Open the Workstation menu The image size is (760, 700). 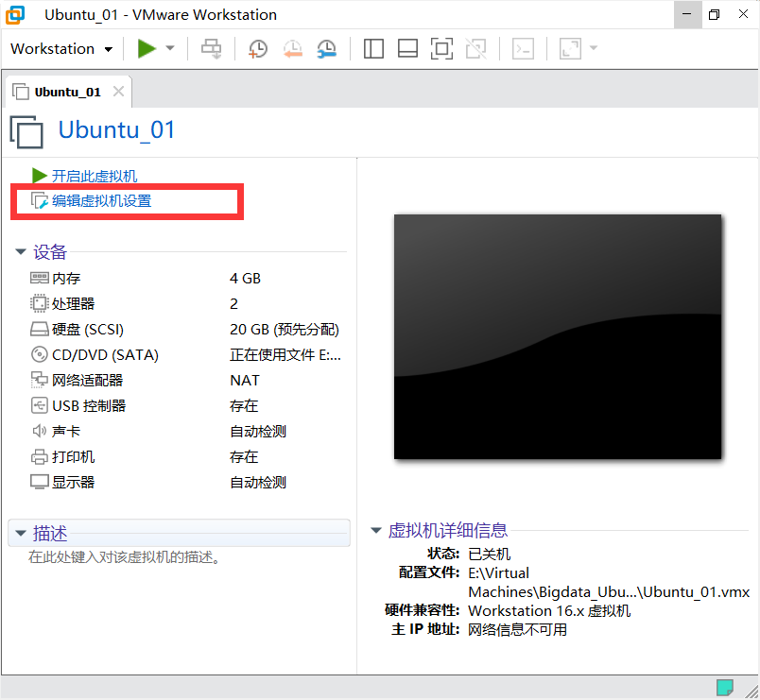[61, 49]
